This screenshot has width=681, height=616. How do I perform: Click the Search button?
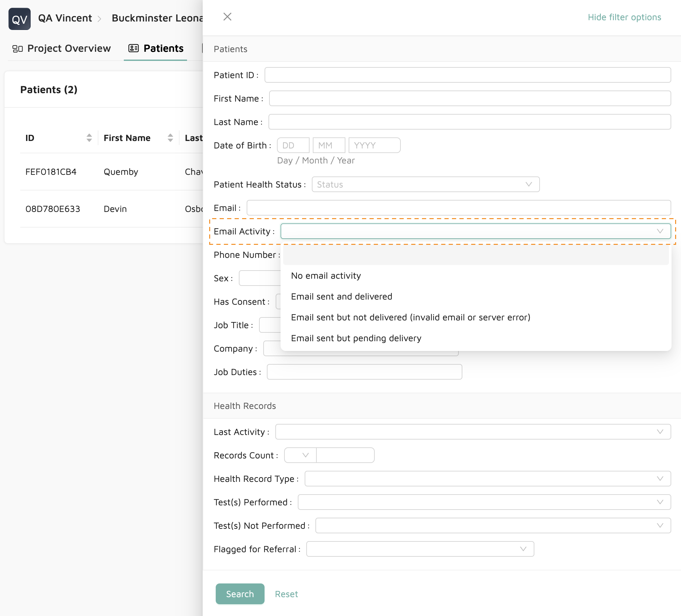[240, 594]
